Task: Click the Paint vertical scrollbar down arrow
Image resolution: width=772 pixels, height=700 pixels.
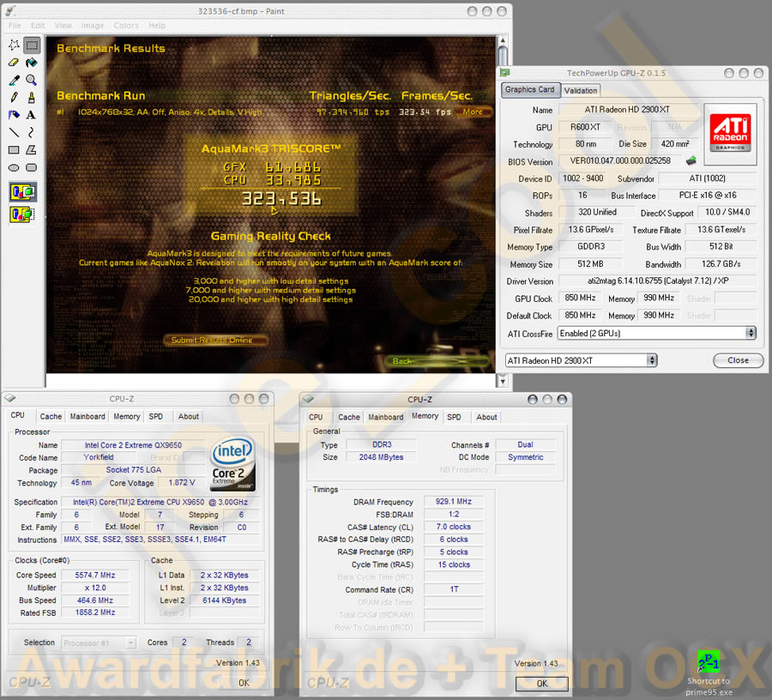Action: [x=503, y=380]
